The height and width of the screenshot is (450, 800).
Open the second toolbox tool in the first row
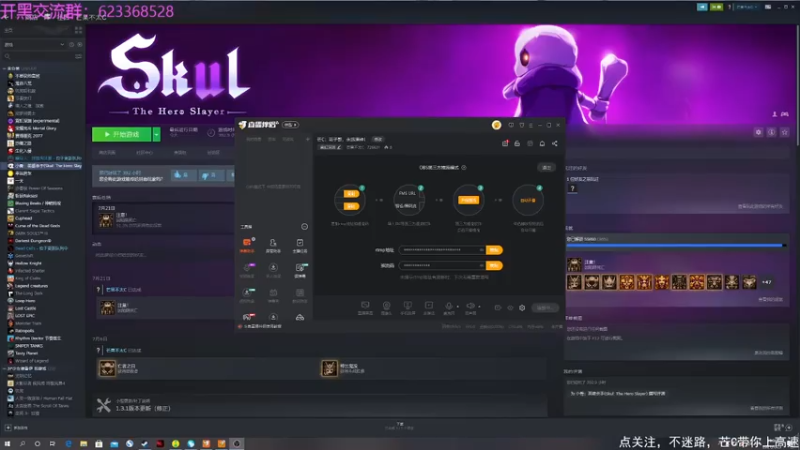273,245
